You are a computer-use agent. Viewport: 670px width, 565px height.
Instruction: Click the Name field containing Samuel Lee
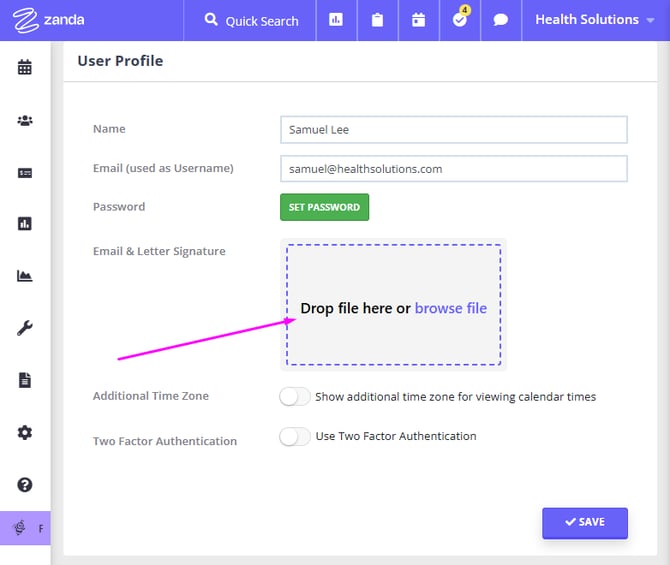tap(453, 130)
